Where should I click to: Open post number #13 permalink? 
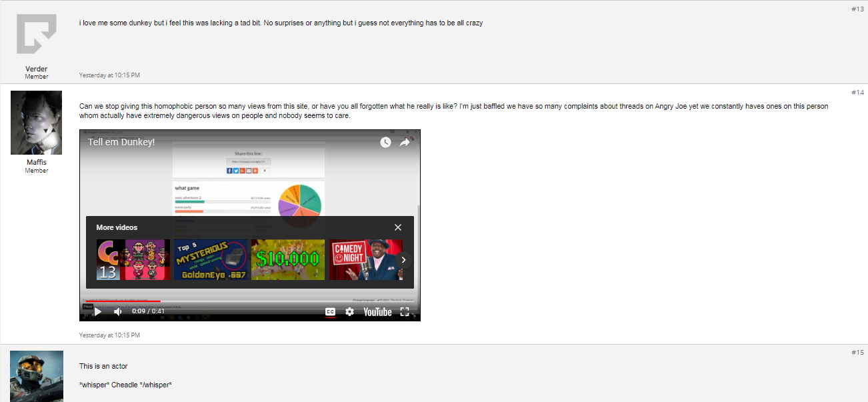[857, 9]
